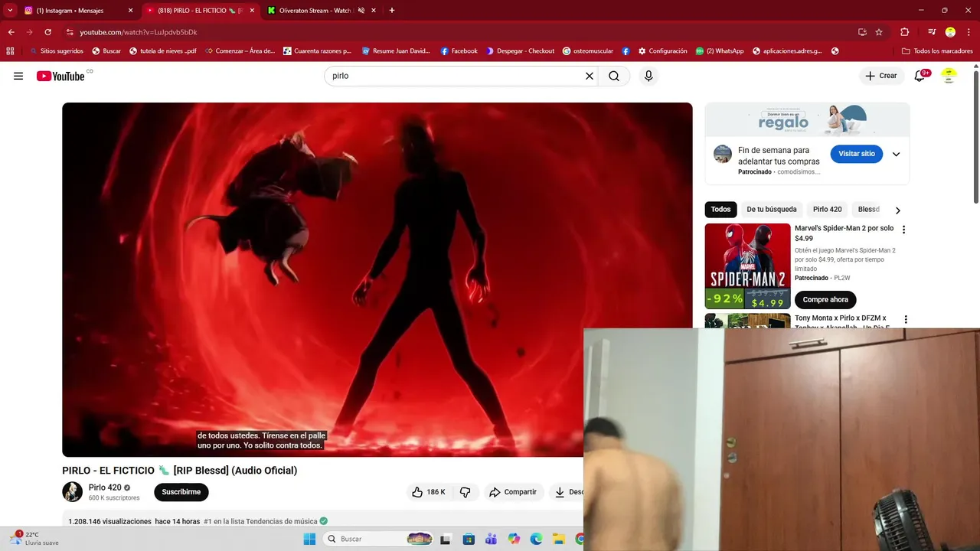Screen dimensions: 980x551
Task: Open Copilot from the taskbar
Action: point(513,539)
